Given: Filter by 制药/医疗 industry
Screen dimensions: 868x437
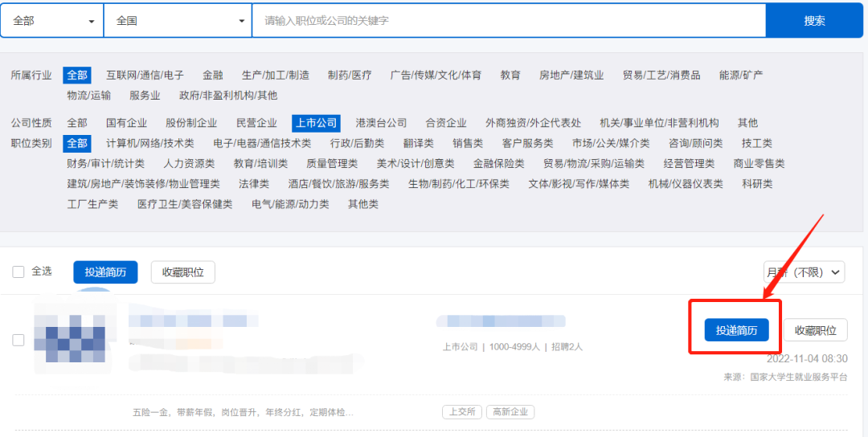Looking at the screenshot, I should tap(350, 76).
